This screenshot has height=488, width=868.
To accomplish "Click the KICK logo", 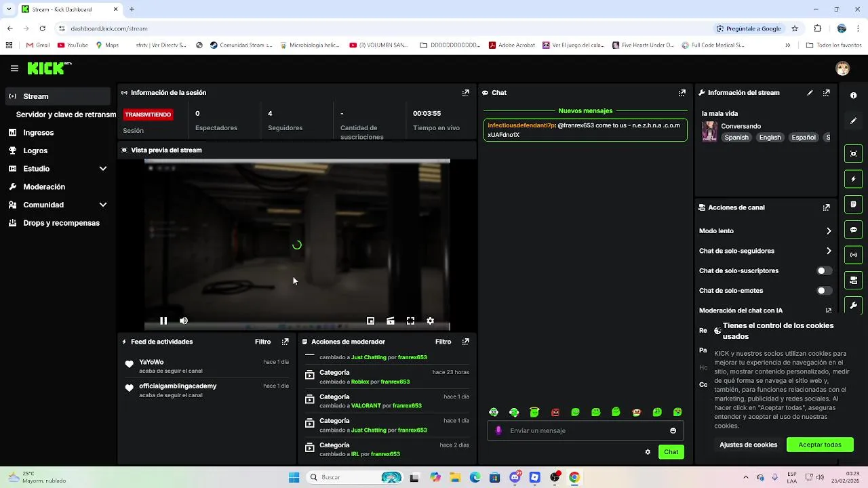I will pyautogui.click(x=49, y=68).
